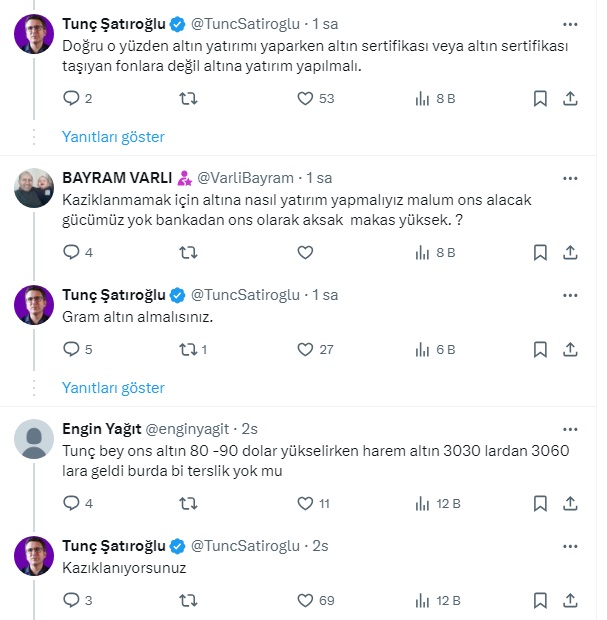Show replies under the first tweet

(x=113, y=137)
